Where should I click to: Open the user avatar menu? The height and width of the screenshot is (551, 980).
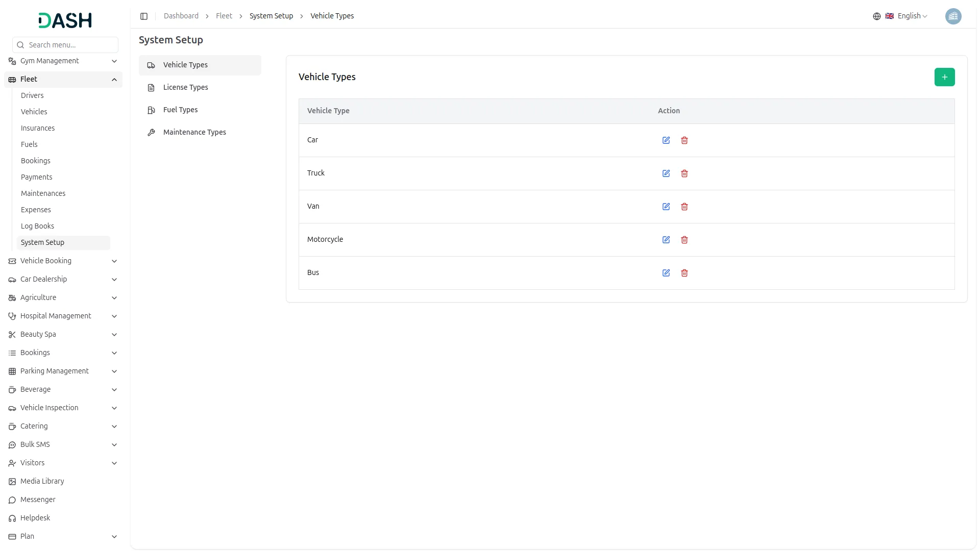tap(953, 16)
